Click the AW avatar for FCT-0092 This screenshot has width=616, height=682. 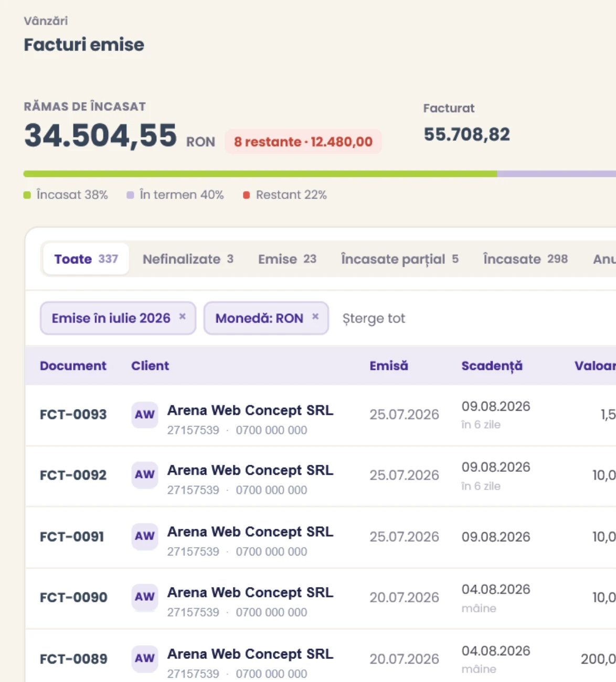click(x=145, y=475)
